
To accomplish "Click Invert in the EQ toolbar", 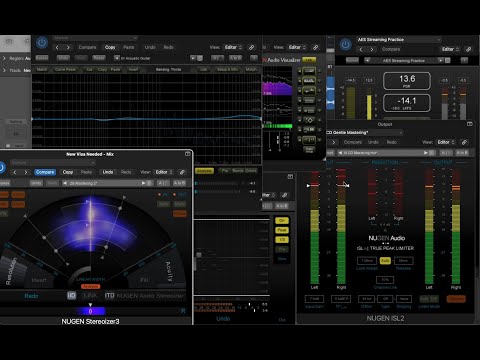I will tap(133, 69).
